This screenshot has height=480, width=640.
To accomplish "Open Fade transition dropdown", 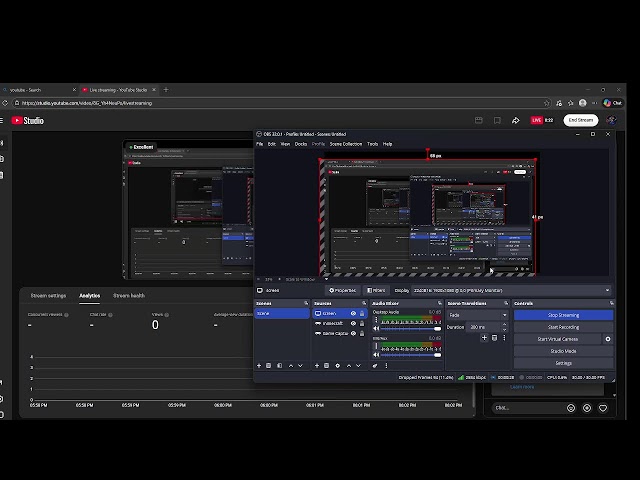I will click(477, 315).
